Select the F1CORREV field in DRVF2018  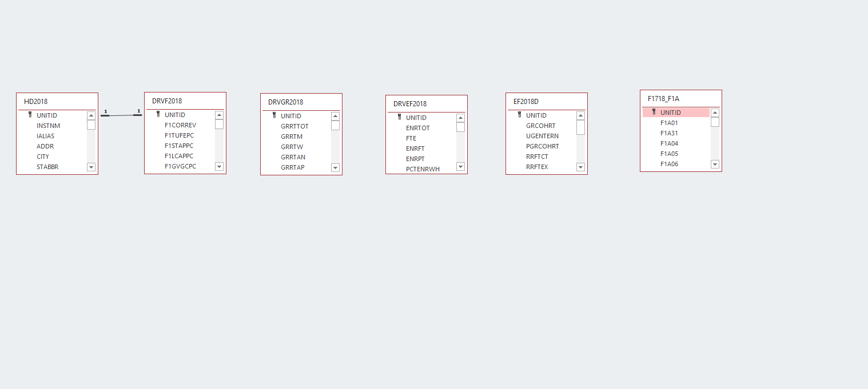pyautogui.click(x=181, y=125)
